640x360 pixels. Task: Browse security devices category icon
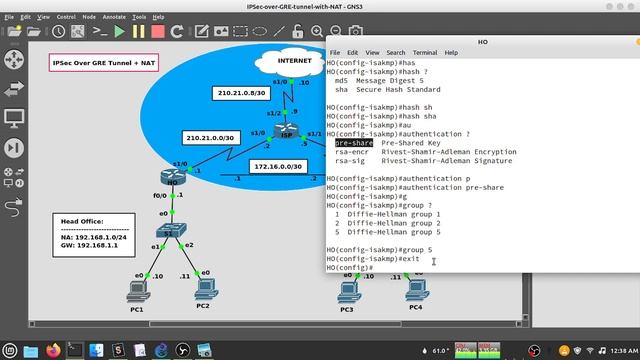point(14,148)
